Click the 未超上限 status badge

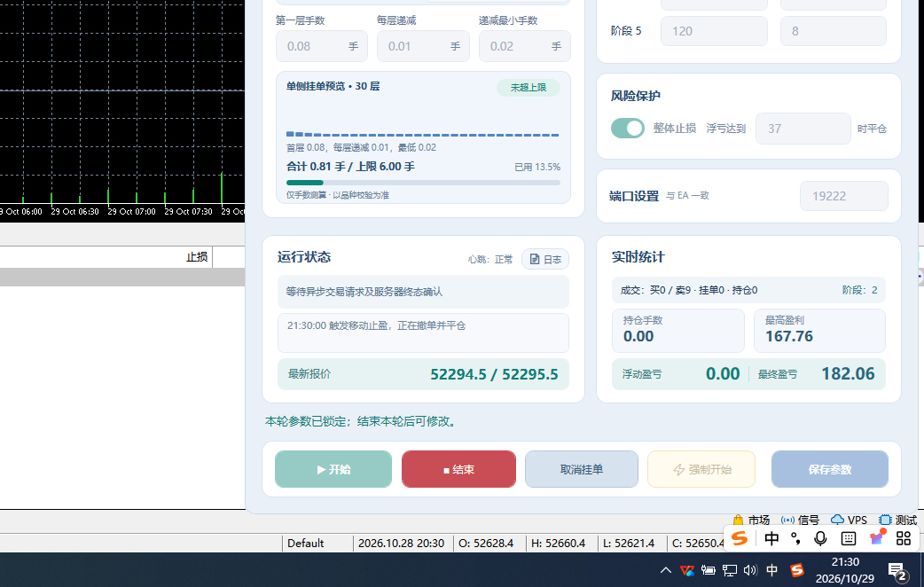click(528, 88)
